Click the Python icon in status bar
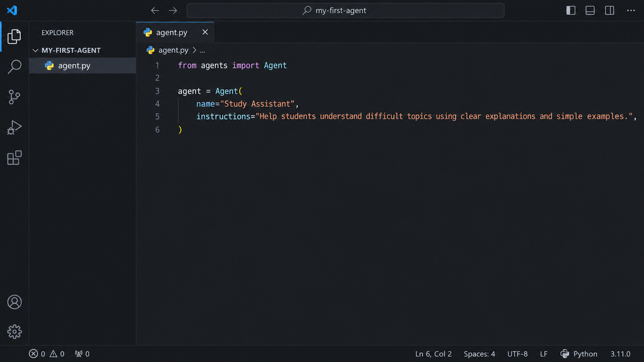This screenshot has width=644, height=362. pos(565,354)
